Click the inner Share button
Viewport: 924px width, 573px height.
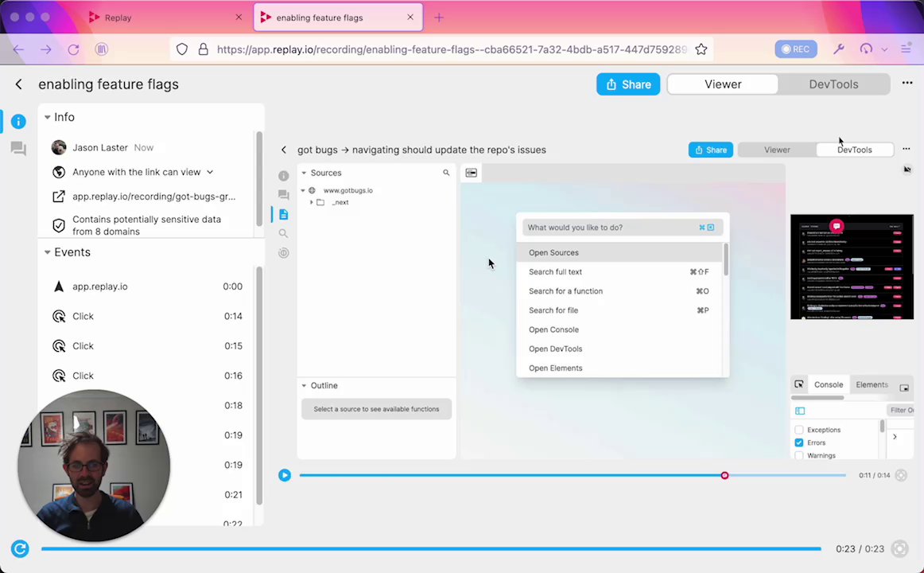tap(711, 150)
